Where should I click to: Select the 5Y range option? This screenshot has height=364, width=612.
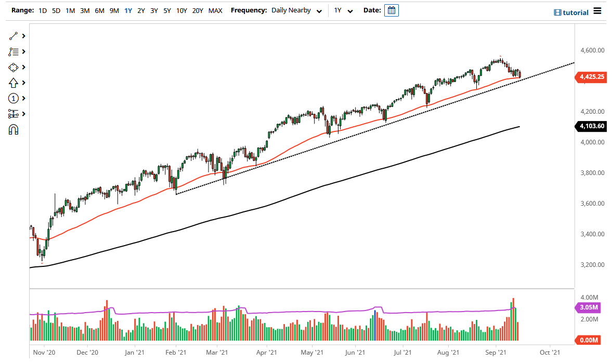tap(166, 10)
